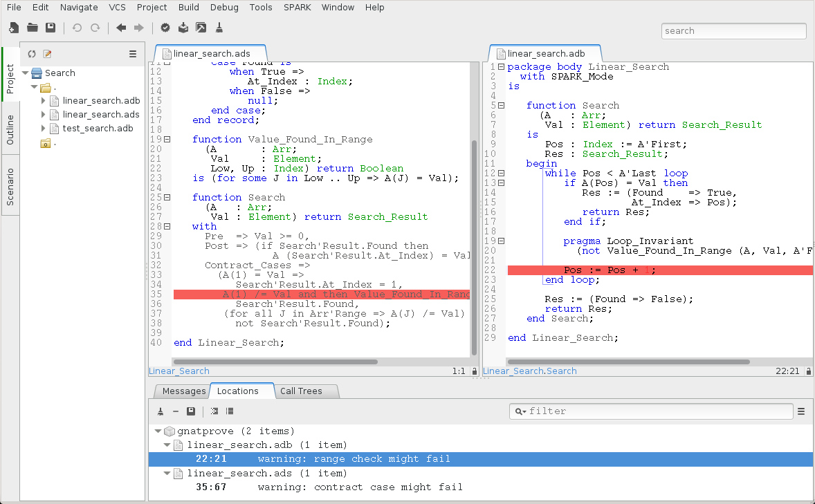The width and height of the screenshot is (815, 504).
Task: Fold package body block at line 1
Action: [501, 66]
